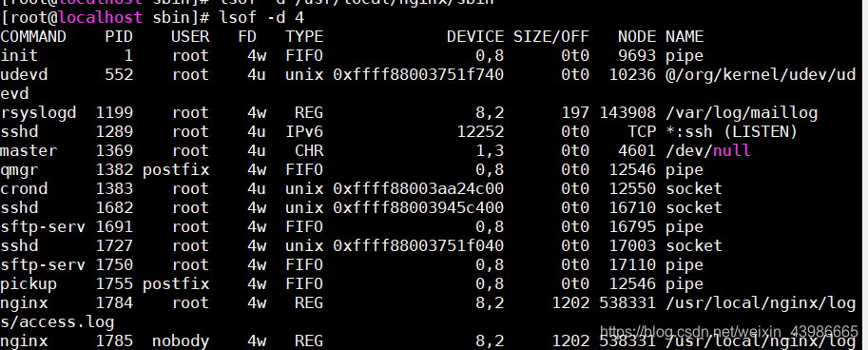The height and width of the screenshot is (350, 868).
Task: Click the '@/org/kernel/udev/ud' name
Action: (x=761, y=75)
